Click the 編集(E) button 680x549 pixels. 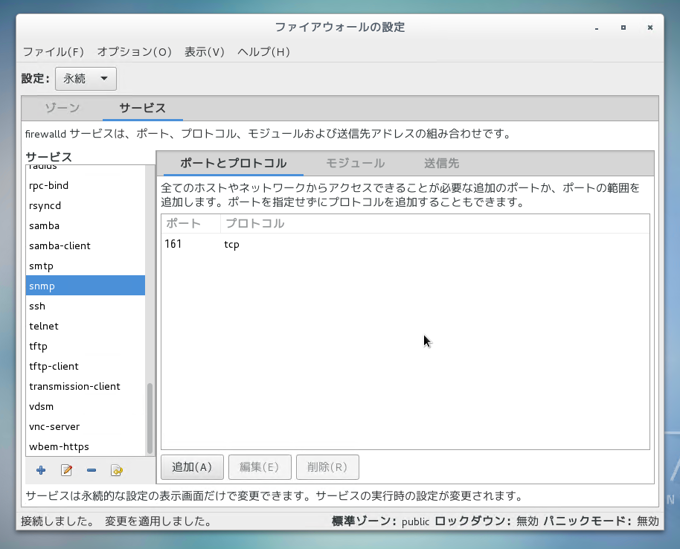click(259, 467)
